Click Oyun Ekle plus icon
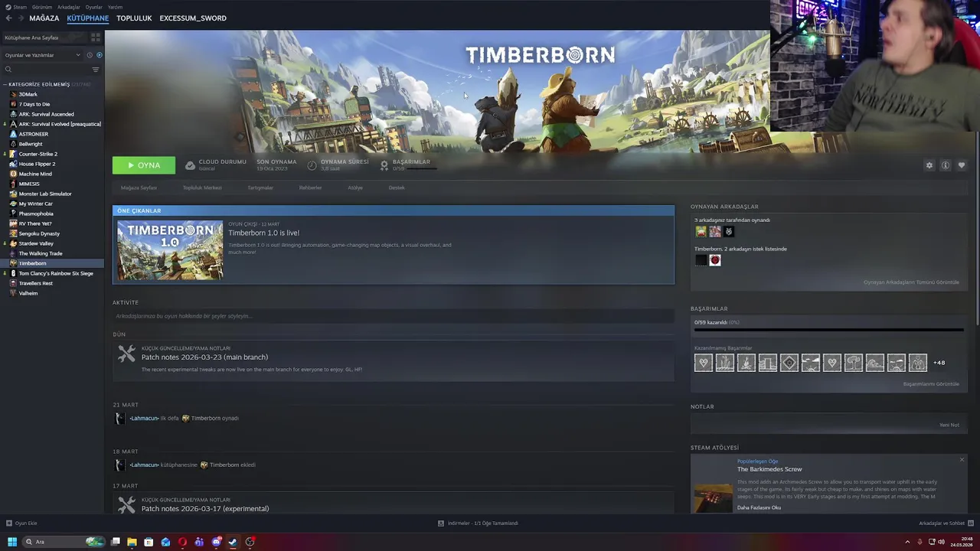Viewport: 980px width, 551px height. tap(9, 523)
